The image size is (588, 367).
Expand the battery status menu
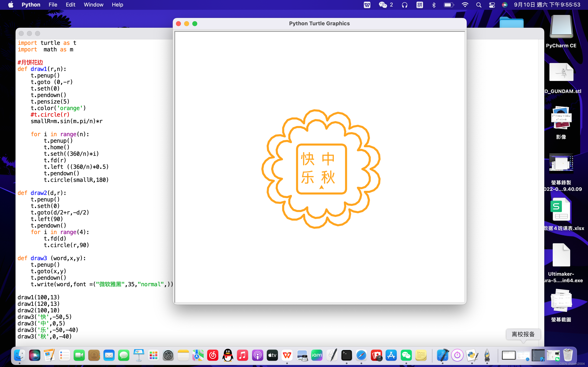tap(449, 5)
